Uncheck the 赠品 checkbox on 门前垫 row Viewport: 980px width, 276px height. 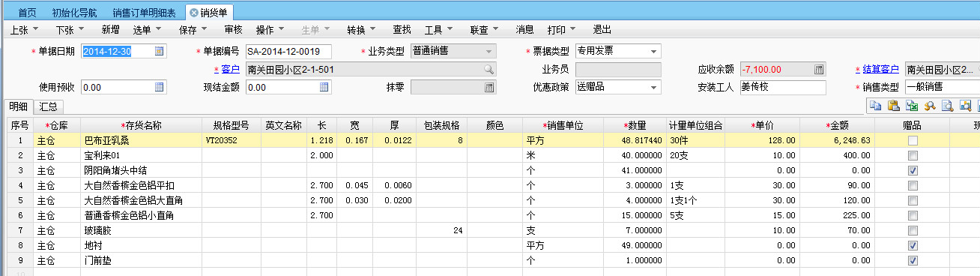tap(912, 260)
